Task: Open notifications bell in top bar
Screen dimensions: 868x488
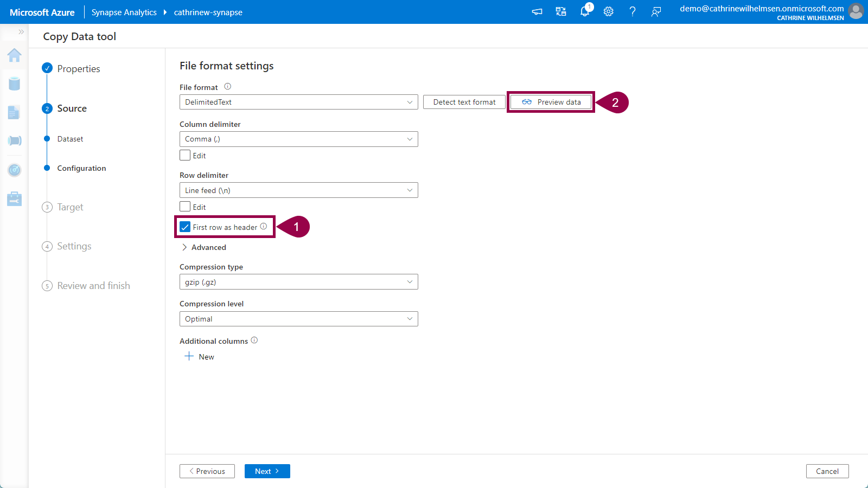Action: 585,11
